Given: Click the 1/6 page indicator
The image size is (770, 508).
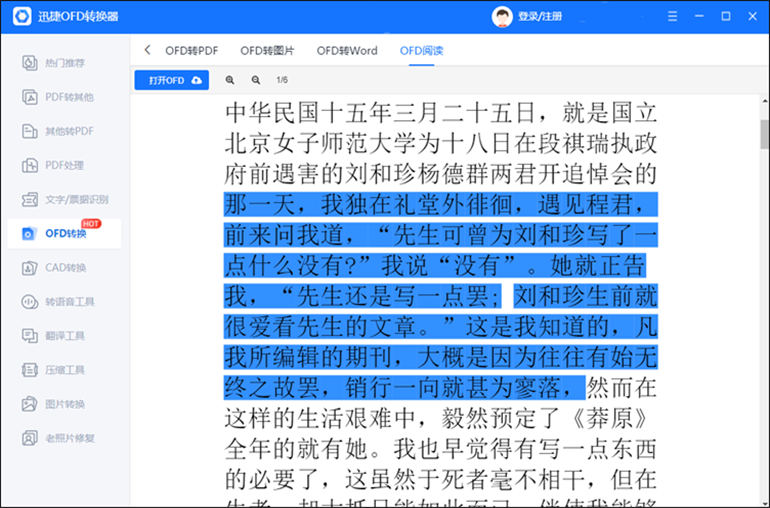Looking at the screenshot, I should click(x=282, y=80).
